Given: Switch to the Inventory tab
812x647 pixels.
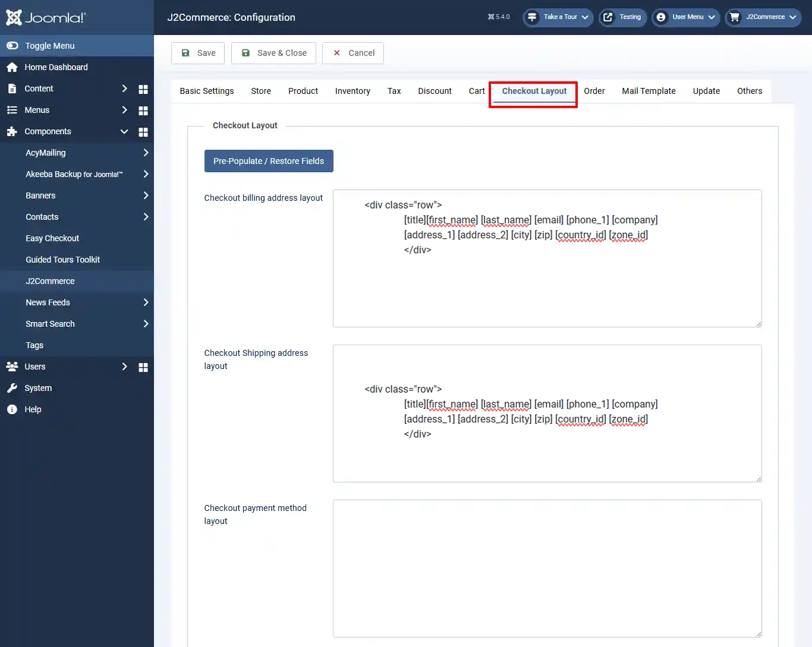Looking at the screenshot, I should point(353,91).
